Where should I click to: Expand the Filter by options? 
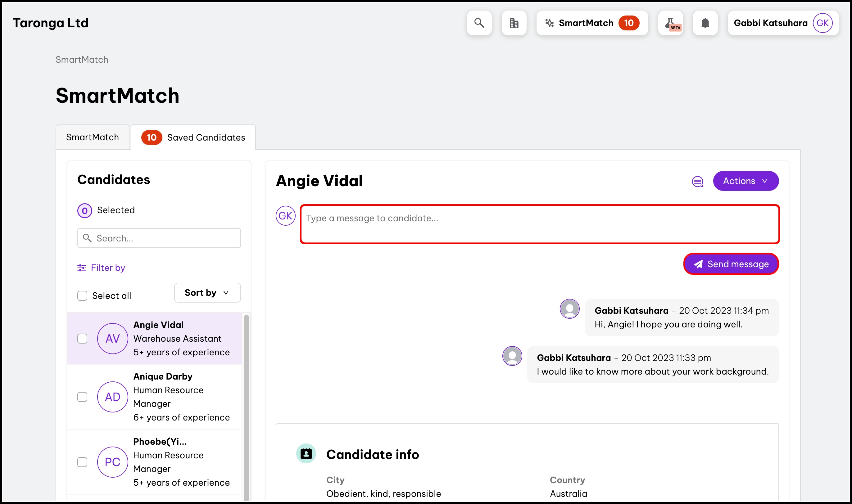(101, 268)
